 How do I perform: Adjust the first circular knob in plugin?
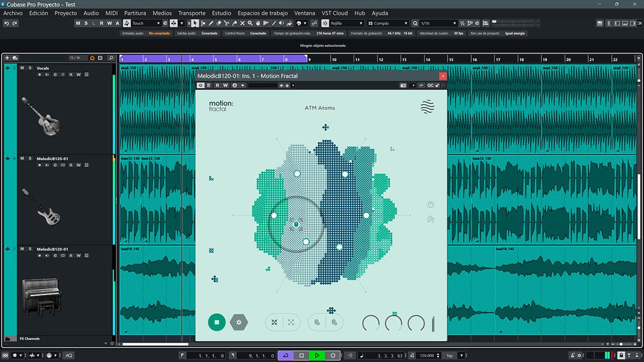point(371,323)
